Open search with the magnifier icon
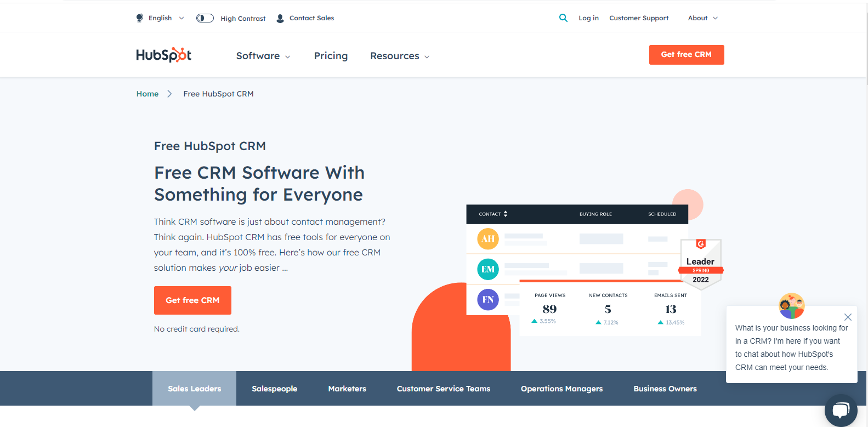 (x=563, y=18)
